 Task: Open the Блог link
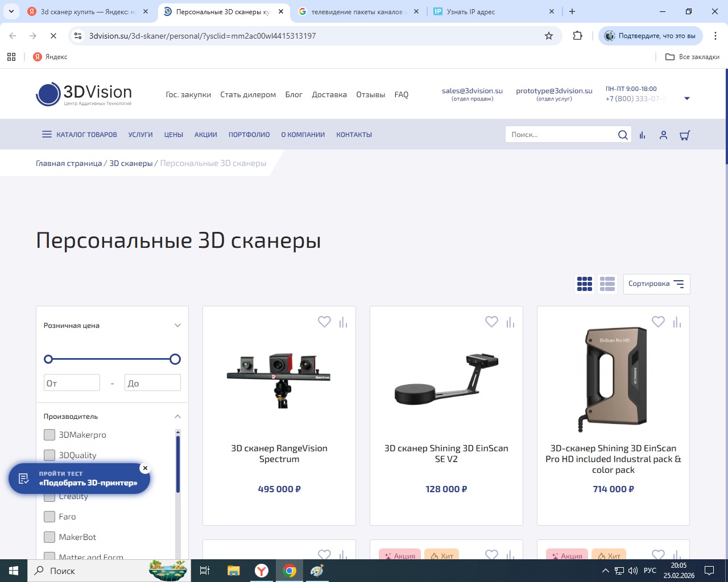pyautogui.click(x=294, y=95)
